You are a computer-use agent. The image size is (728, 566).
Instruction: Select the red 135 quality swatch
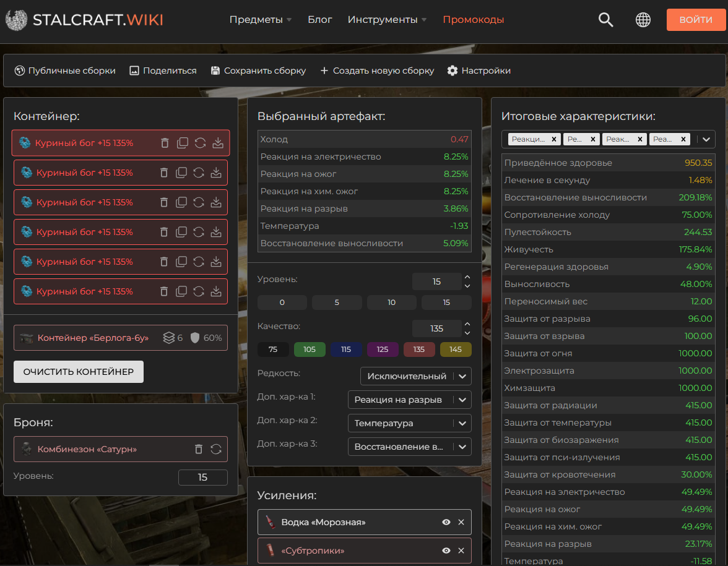[x=418, y=349]
